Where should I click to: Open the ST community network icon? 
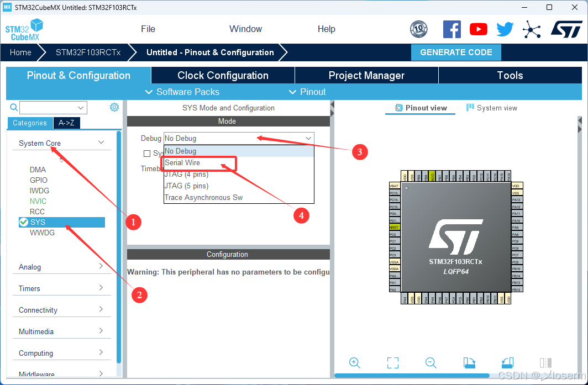(x=532, y=29)
